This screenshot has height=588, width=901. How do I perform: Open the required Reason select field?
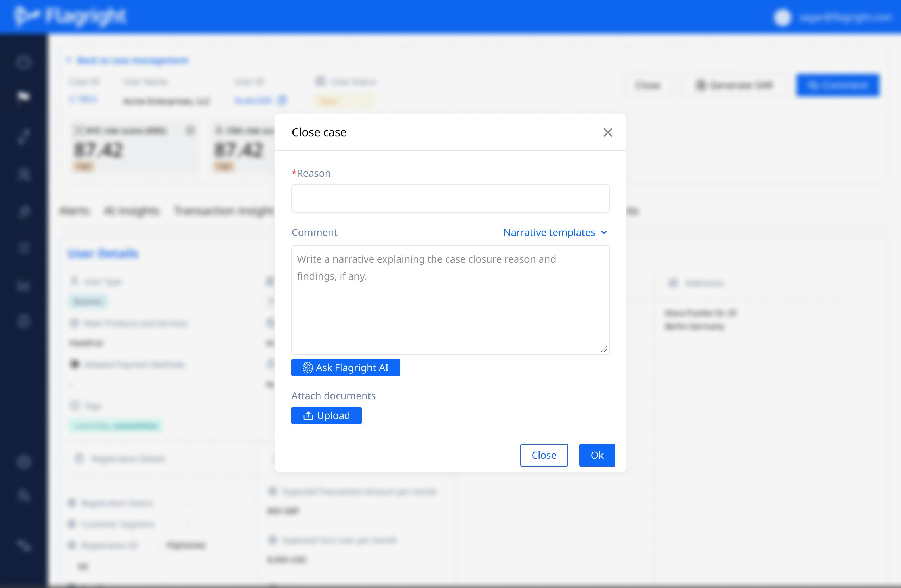(x=450, y=198)
